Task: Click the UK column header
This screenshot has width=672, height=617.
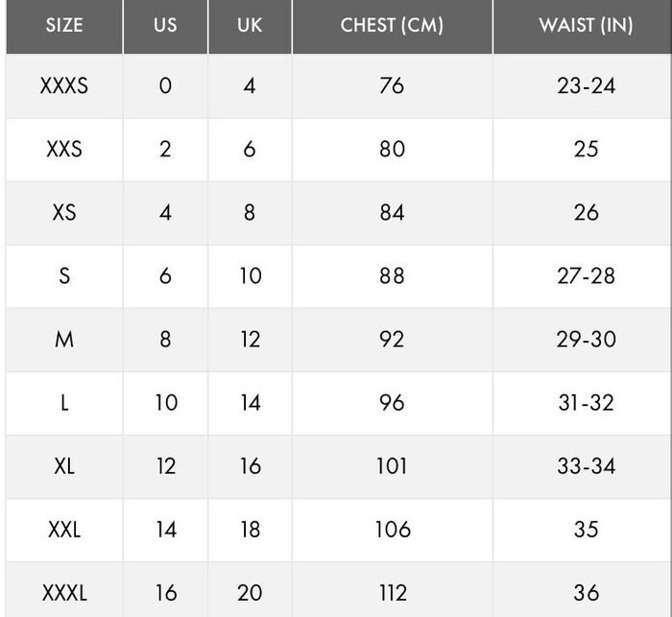Action: pos(250,25)
